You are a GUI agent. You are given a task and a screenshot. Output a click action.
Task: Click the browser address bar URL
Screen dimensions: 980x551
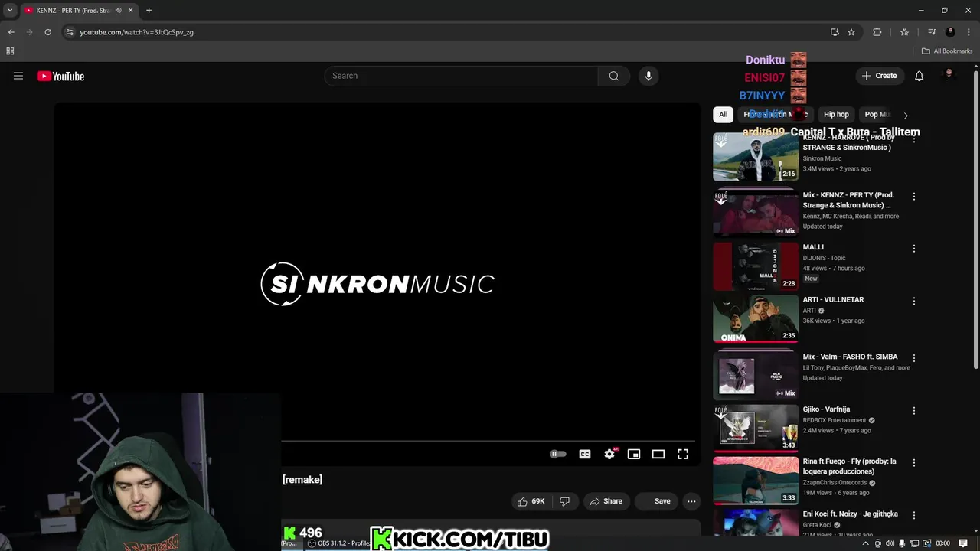point(136,32)
